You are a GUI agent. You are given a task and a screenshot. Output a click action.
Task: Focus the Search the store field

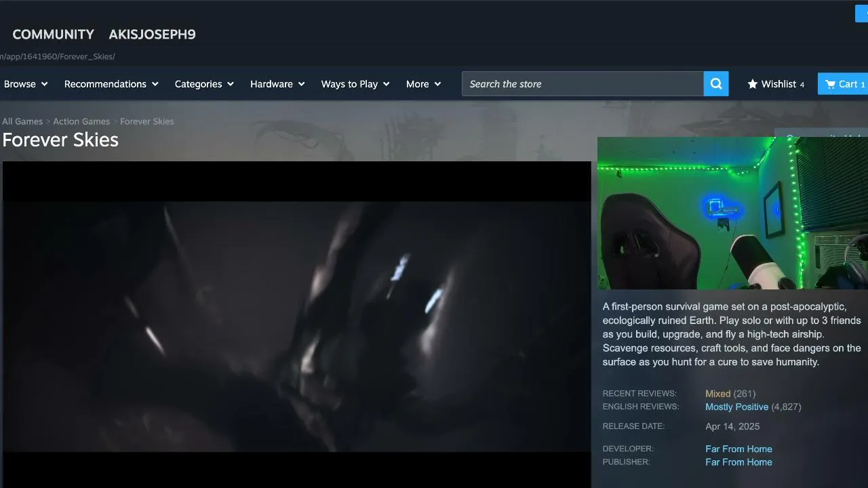point(583,84)
